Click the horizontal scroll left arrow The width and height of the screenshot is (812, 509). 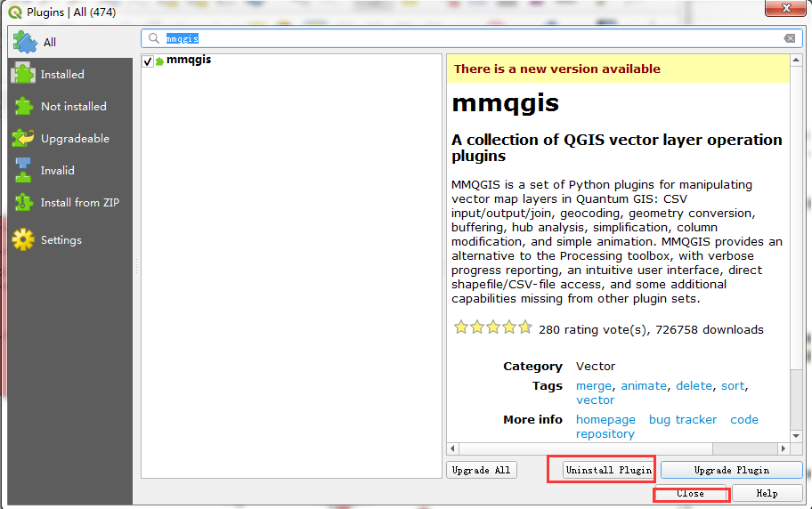(x=452, y=448)
